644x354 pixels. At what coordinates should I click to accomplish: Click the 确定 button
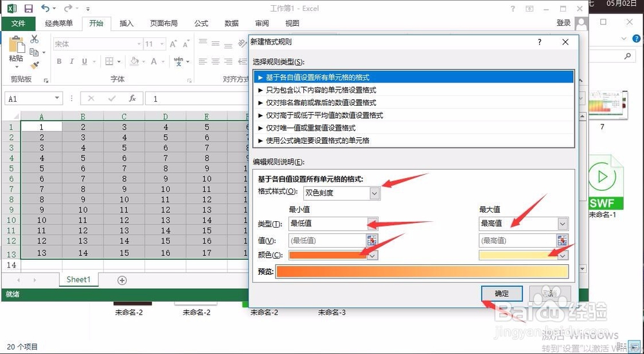tap(502, 293)
